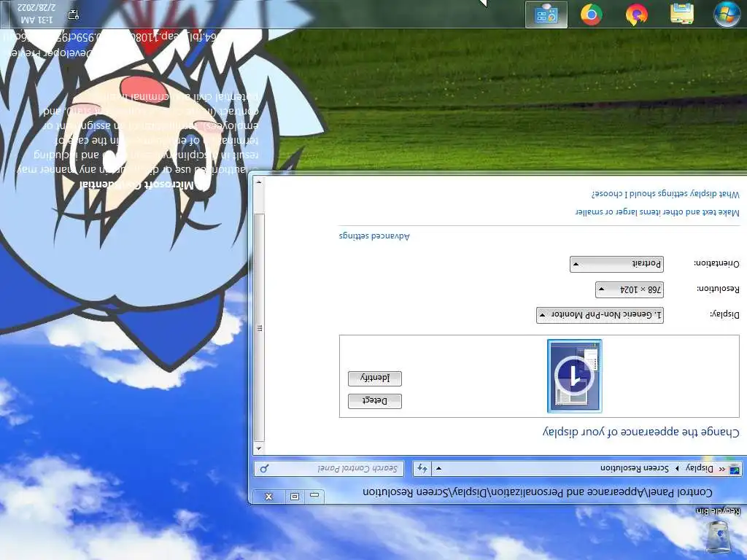Minimize the Screen Resolution window
747x560 pixels.
314,496
